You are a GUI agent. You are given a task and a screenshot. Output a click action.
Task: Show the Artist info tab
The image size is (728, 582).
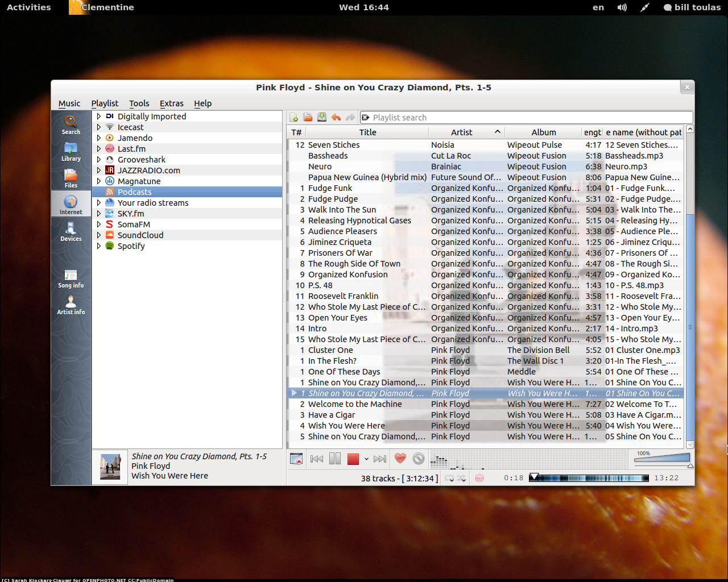coord(71,305)
